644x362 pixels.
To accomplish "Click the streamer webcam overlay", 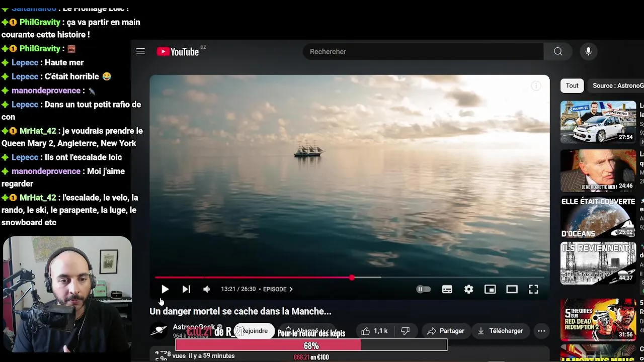I will (x=67, y=294).
